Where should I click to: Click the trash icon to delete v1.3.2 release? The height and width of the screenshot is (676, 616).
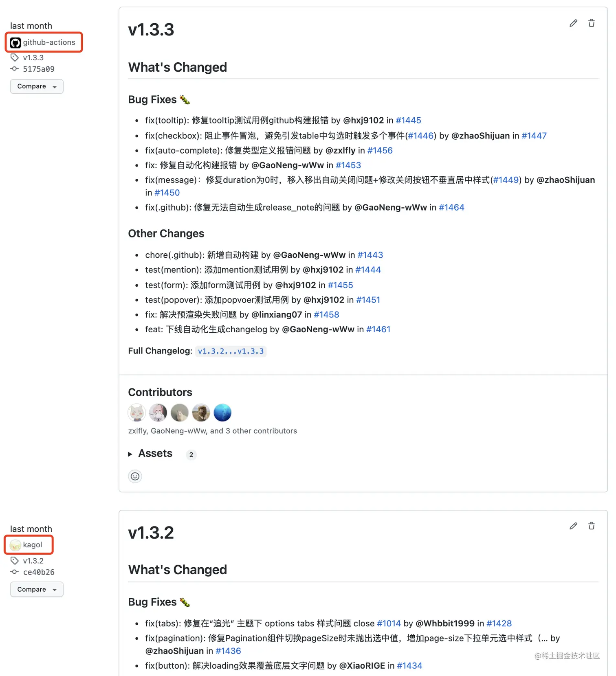pos(591,526)
